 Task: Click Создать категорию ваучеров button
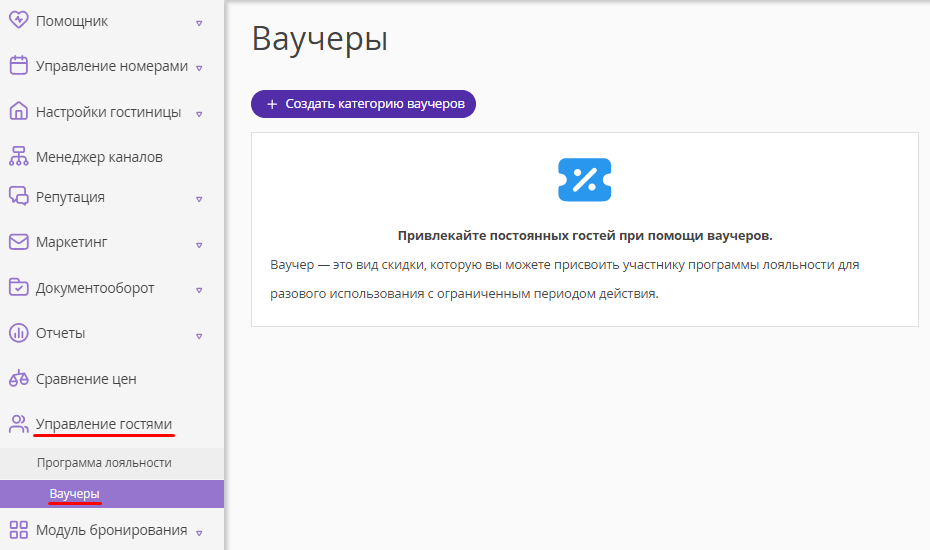(363, 104)
